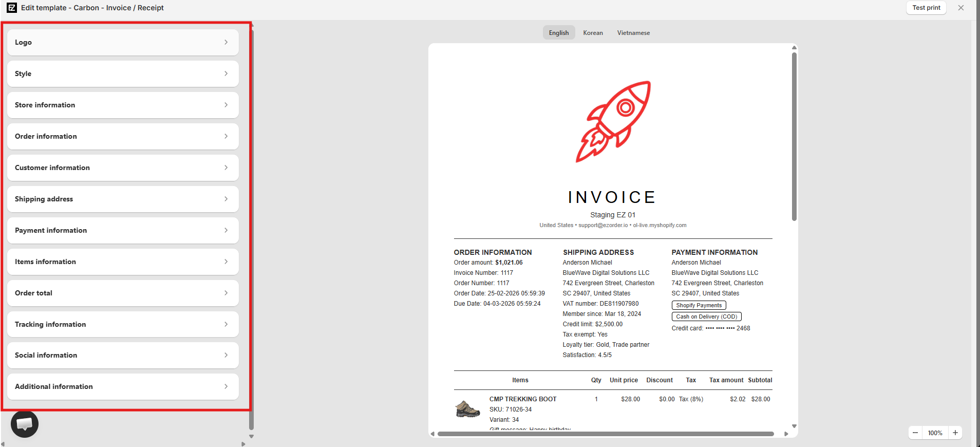The width and height of the screenshot is (980, 447).
Task: Click the EZ app logo icon
Action: [11, 8]
